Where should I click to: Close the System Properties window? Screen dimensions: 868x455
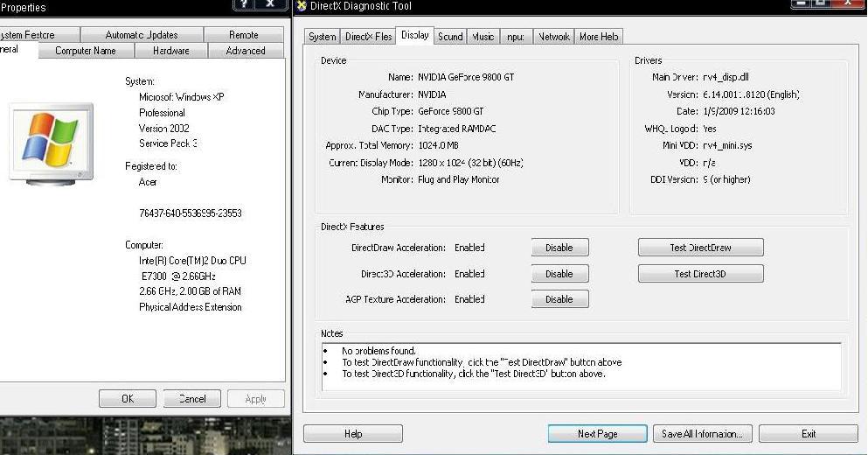270,4
